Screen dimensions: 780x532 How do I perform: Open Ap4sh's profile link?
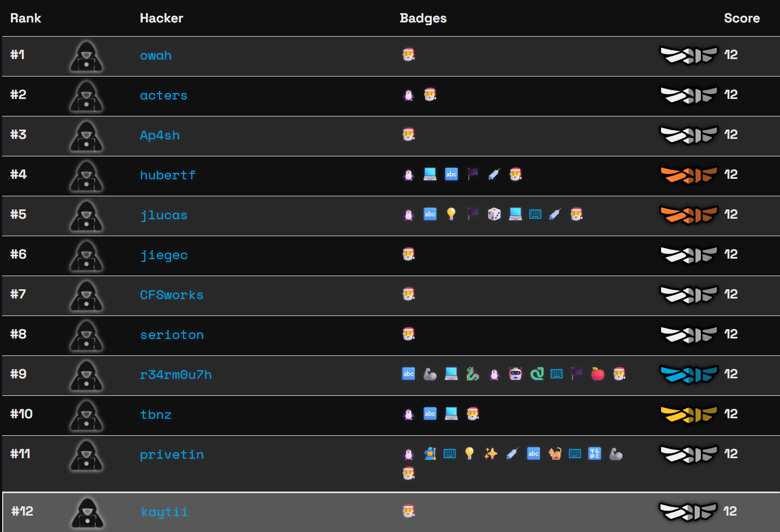160,136
